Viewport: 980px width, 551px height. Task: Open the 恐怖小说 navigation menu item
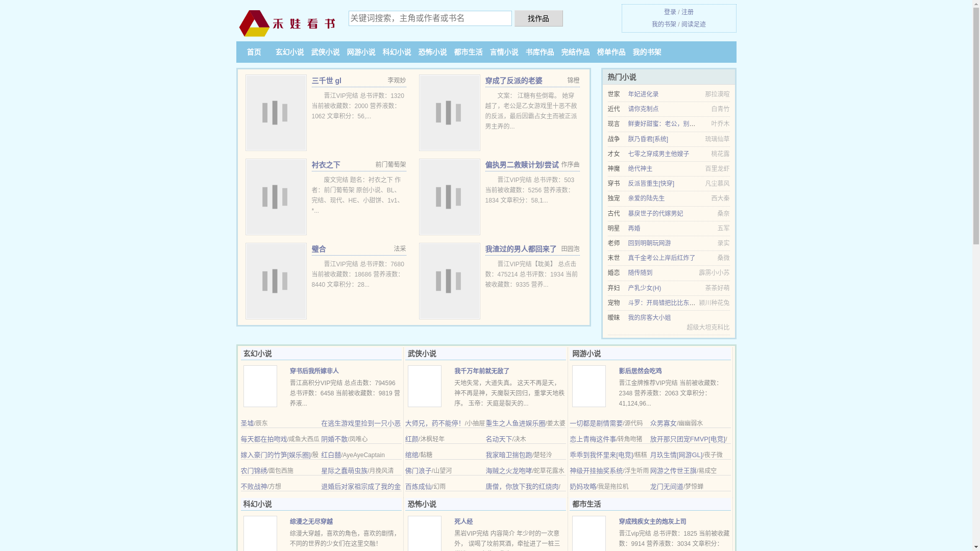pyautogui.click(x=432, y=52)
